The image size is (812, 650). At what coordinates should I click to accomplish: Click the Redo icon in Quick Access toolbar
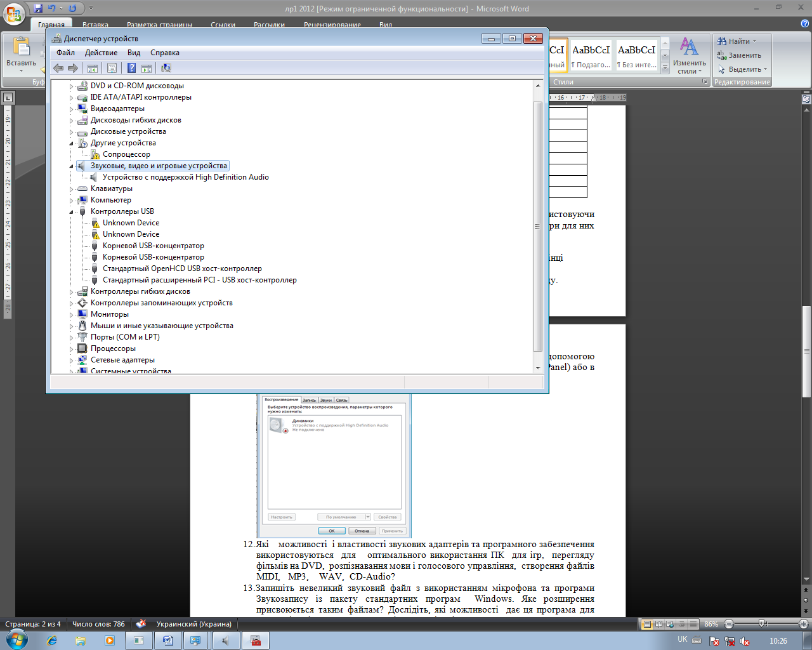coord(72,8)
